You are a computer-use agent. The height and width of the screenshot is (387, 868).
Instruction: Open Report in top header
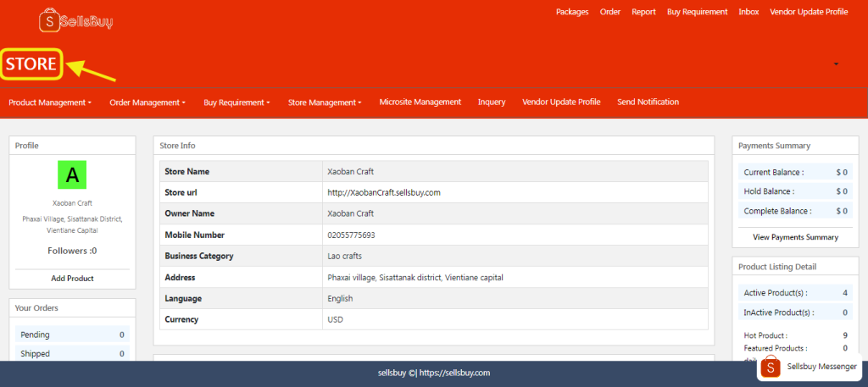644,12
